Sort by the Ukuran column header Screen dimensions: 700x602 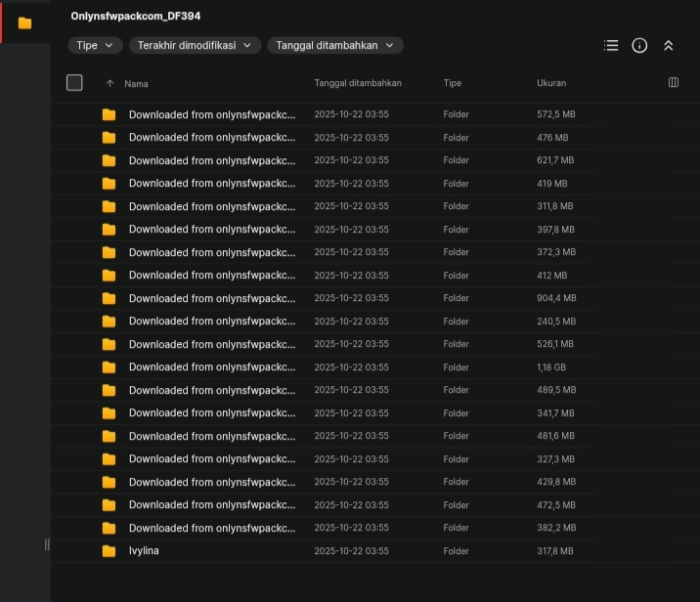click(x=551, y=83)
